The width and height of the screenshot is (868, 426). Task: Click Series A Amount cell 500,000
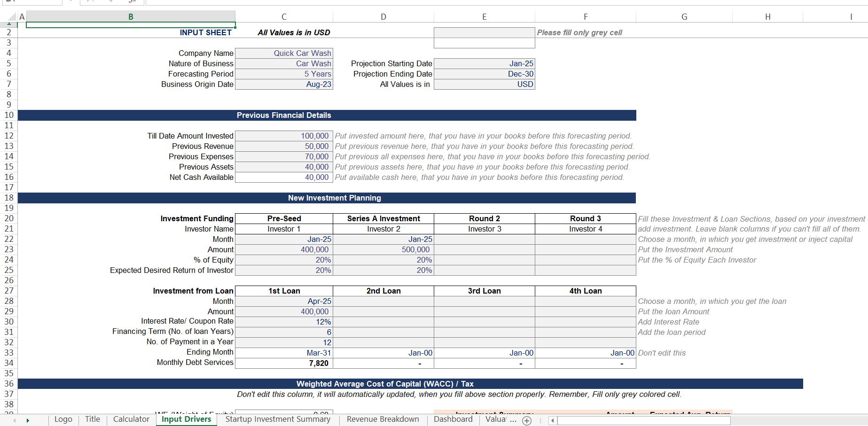[383, 249]
